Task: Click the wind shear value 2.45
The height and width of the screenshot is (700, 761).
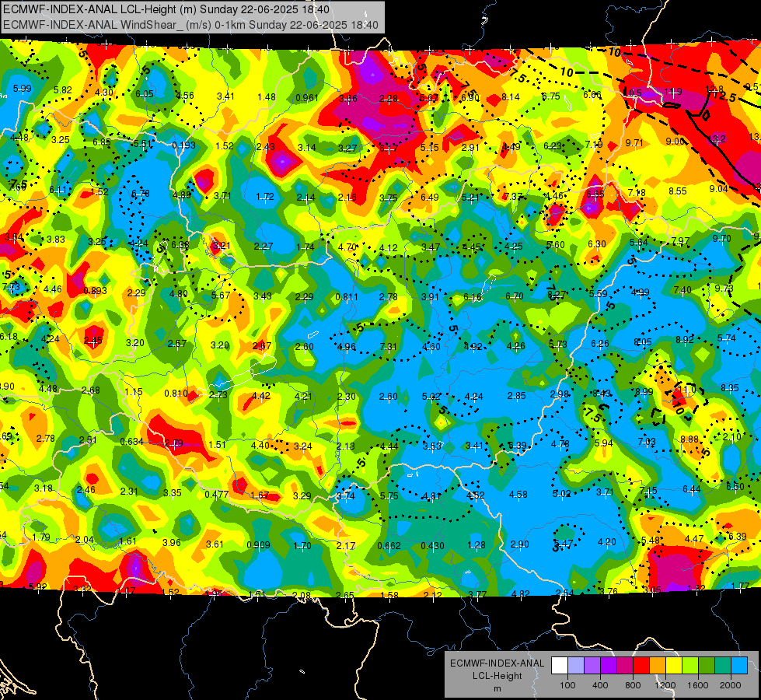Action: coord(93,341)
